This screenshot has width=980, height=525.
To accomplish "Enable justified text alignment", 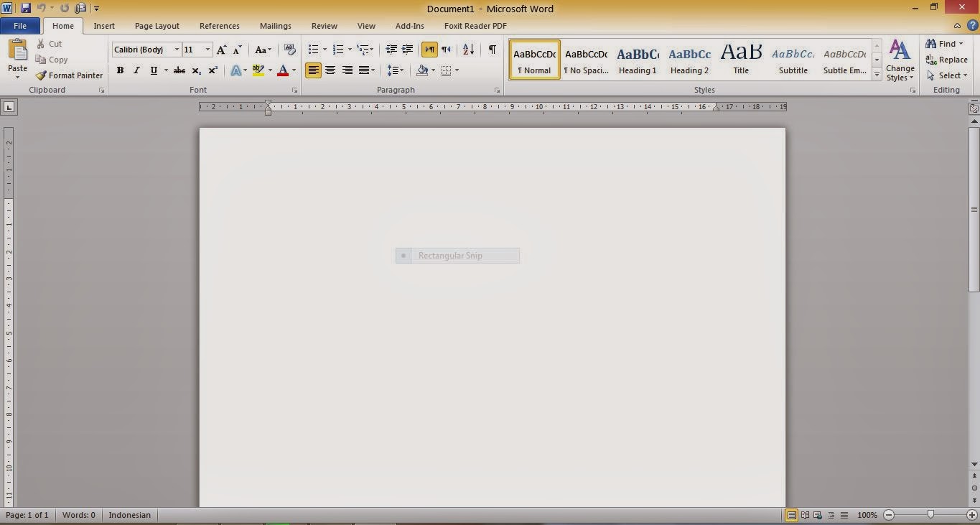I will point(365,70).
